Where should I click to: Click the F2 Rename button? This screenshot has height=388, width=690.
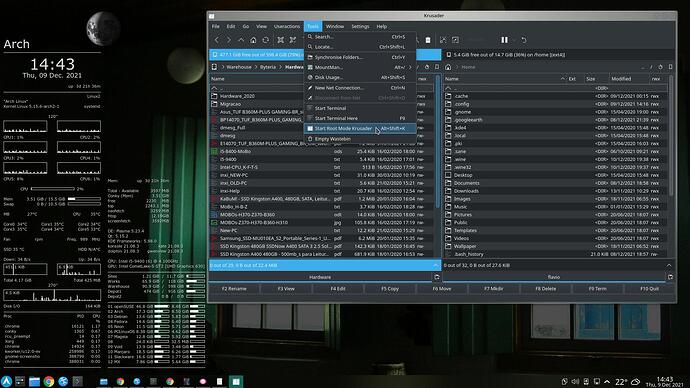tap(234, 289)
